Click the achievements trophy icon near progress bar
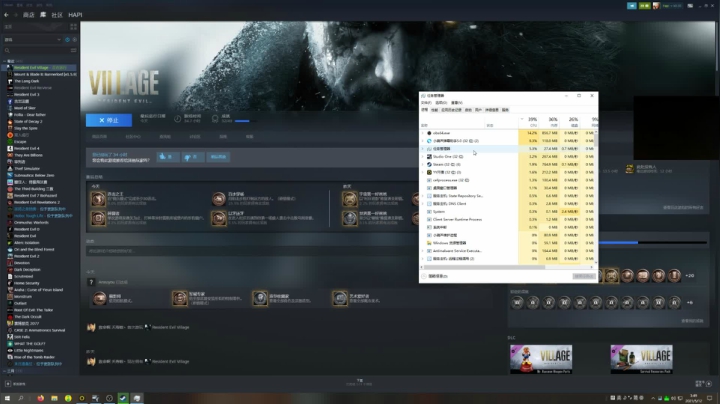The height and width of the screenshot is (404, 720). [x=215, y=119]
